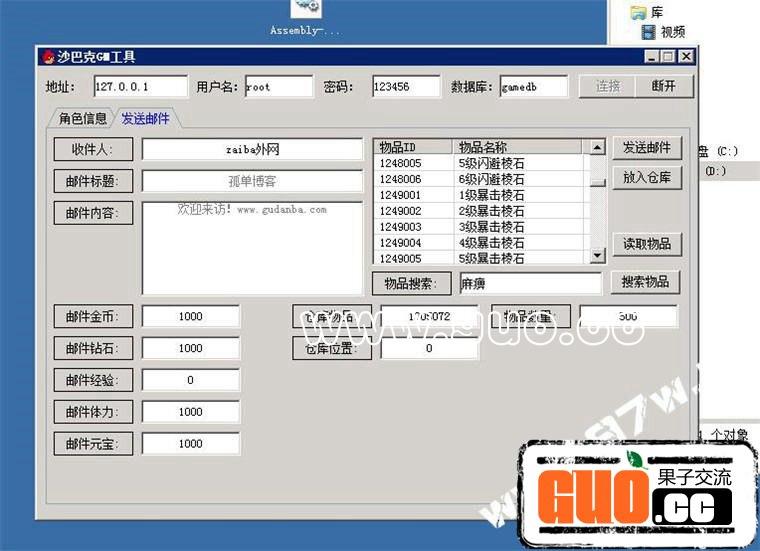The height and width of the screenshot is (551, 760).
Task: Click the 邮件内容 label button
Action: (93, 213)
